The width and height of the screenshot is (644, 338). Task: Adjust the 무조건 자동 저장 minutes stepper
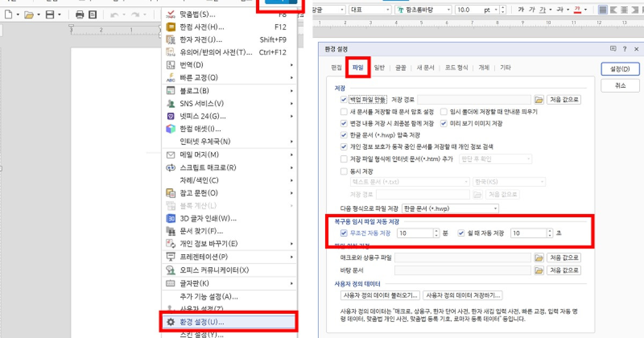(436, 233)
